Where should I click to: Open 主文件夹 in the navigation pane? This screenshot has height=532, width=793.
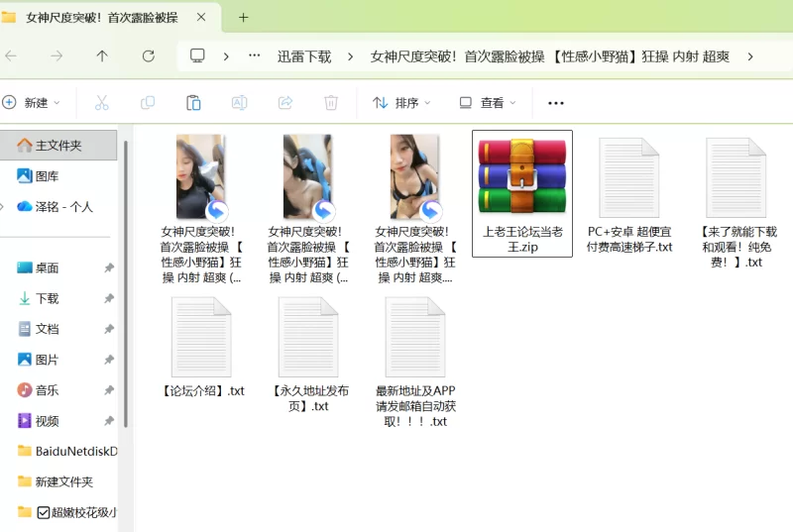pos(58,146)
